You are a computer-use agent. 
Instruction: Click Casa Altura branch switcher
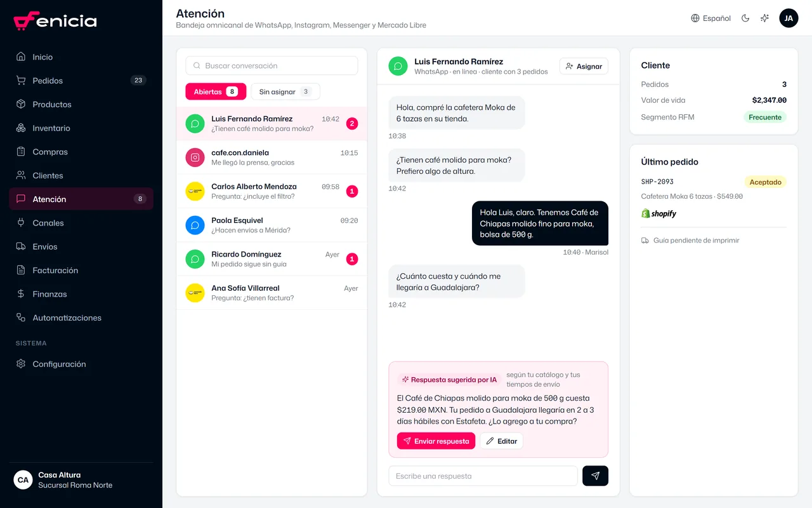click(81, 480)
